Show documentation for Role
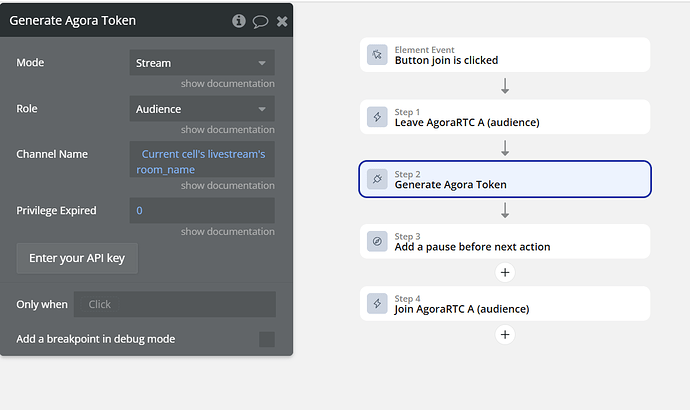The width and height of the screenshot is (690, 410). click(x=228, y=130)
